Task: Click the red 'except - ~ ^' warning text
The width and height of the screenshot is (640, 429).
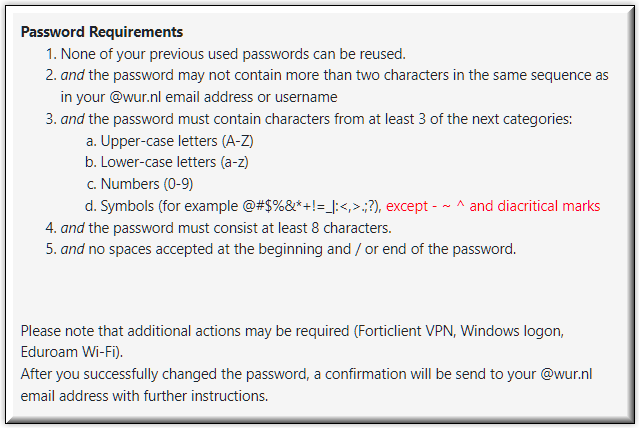Action: point(425,206)
